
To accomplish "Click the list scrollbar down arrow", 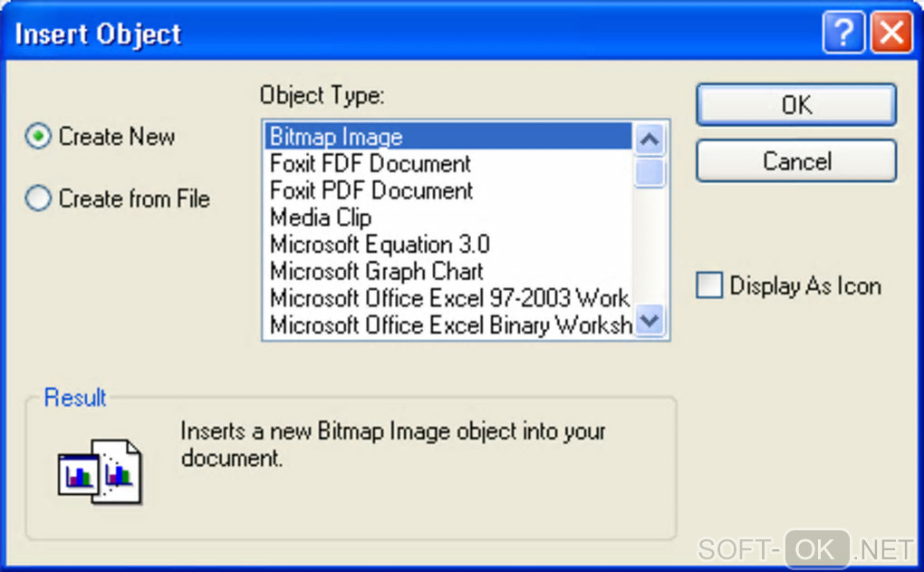I will click(x=650, y=322).
